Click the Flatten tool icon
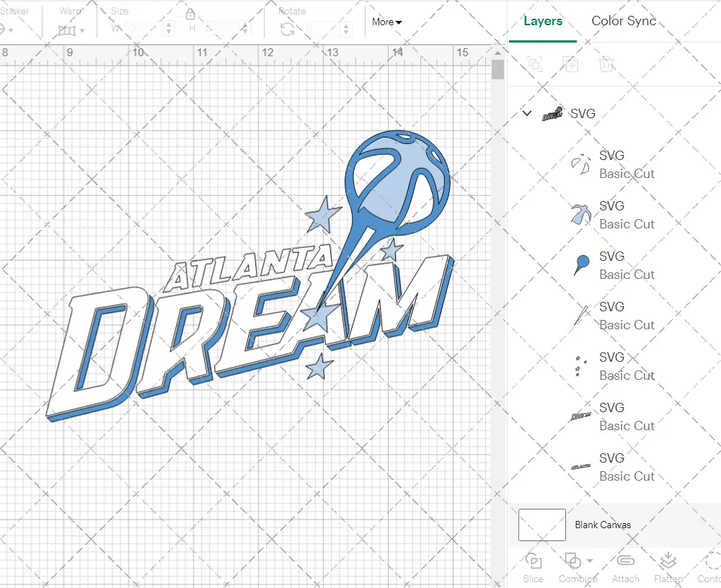 [x=668, y=561]
